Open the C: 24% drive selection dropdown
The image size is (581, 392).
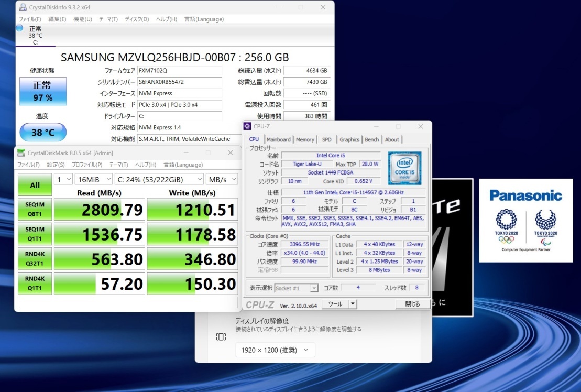click(x=159, y=179)
